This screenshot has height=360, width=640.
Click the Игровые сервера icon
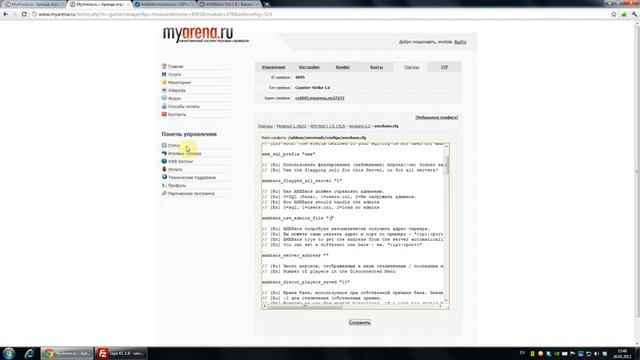click(x=164, y=153)
